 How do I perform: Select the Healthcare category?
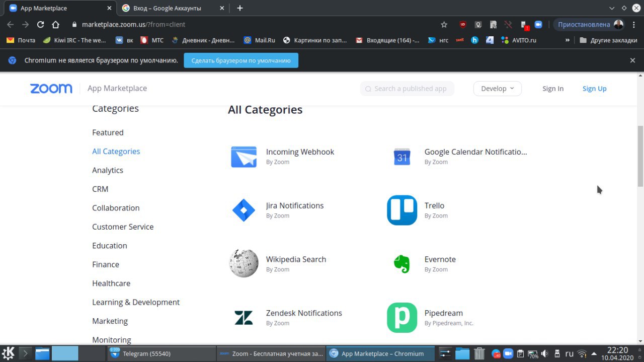coord(111,283)
